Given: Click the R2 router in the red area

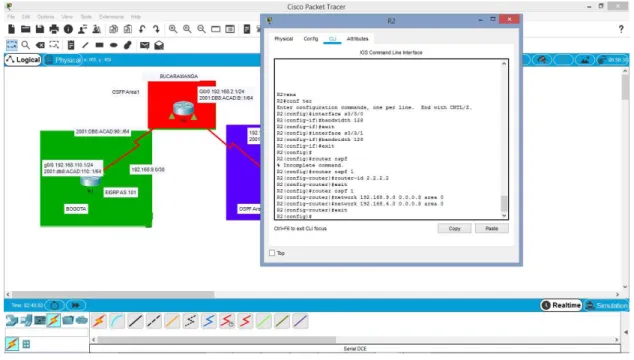Looking at the screenshot, I should [183, 109].
